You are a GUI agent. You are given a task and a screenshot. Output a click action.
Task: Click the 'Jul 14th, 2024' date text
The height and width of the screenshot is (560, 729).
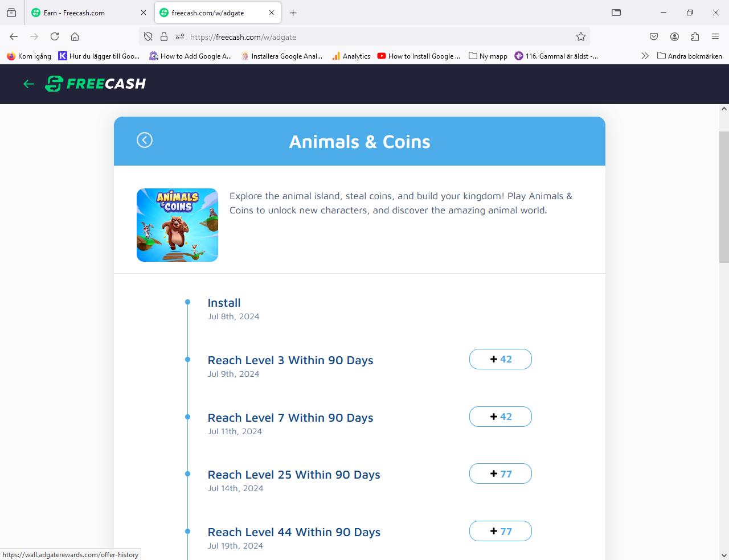tap(235, 488)
